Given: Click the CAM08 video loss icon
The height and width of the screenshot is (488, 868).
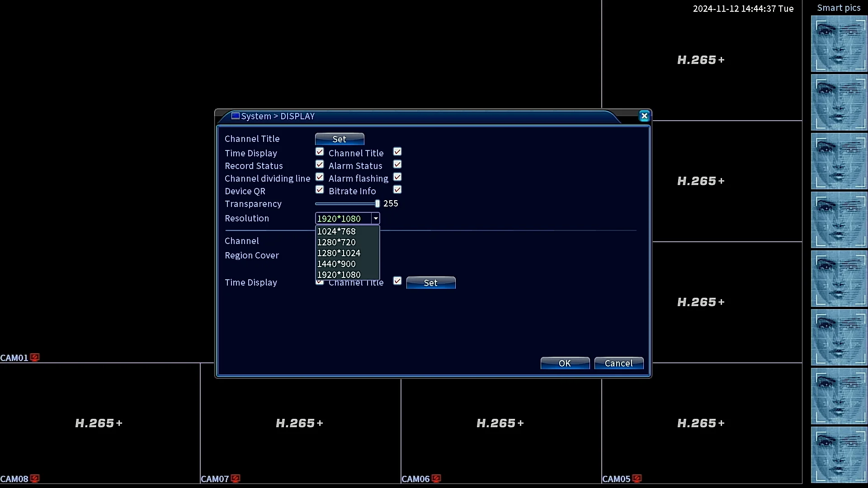Looking at the screenshot, I should [35, 479].
